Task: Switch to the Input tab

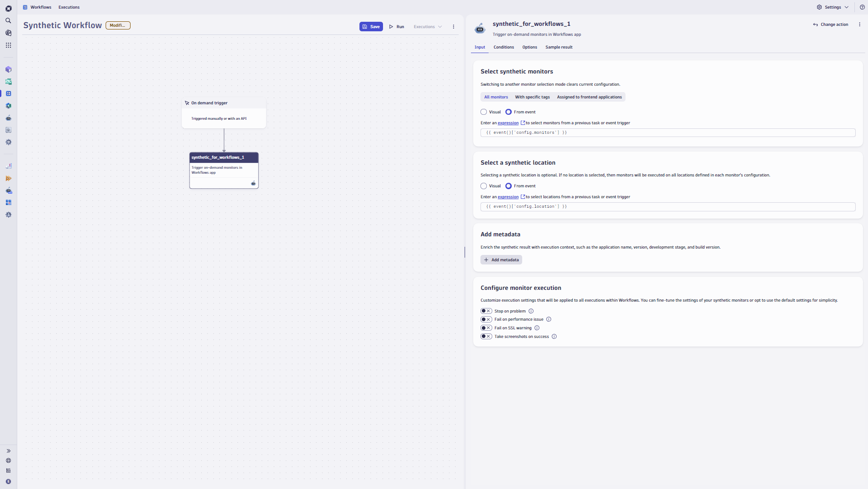Action: [480, 47]
